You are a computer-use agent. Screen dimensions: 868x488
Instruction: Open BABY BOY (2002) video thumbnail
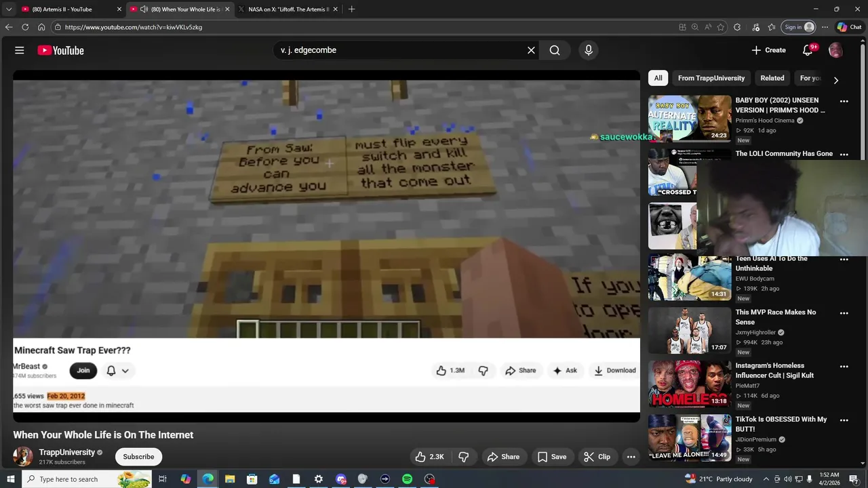[x=690, y=118]
